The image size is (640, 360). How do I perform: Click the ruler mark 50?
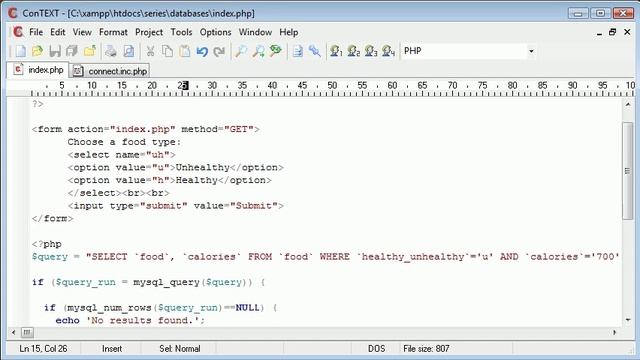332,85
